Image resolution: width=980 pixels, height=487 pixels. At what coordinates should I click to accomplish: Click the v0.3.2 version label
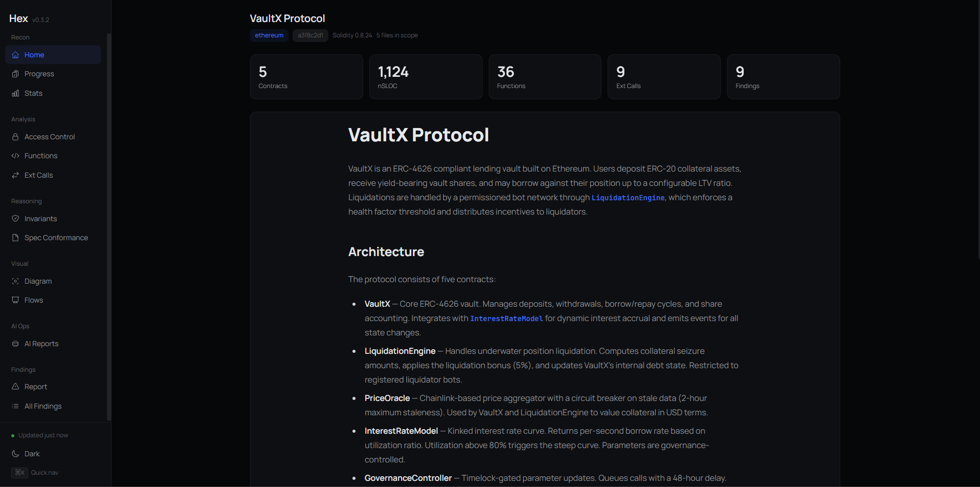[40, 20]
